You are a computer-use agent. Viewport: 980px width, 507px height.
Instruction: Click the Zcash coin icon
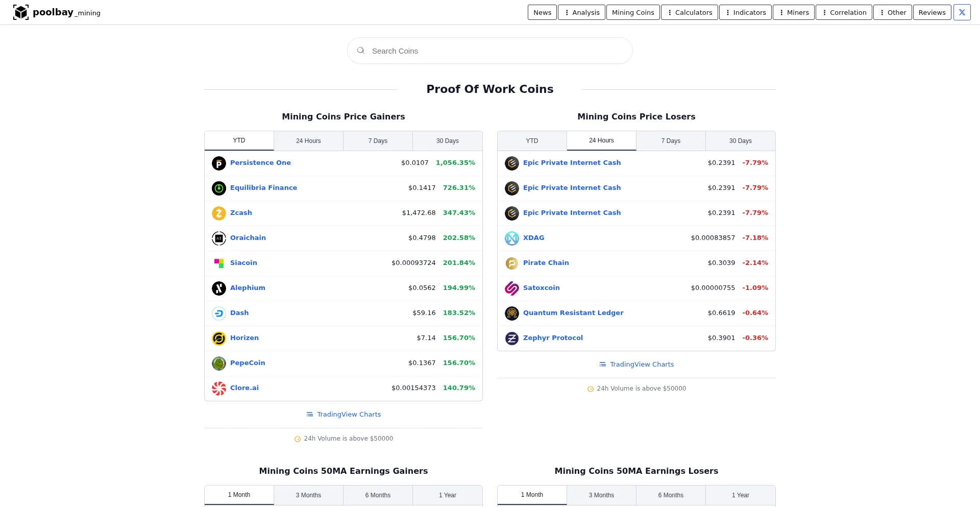[219, 213]
